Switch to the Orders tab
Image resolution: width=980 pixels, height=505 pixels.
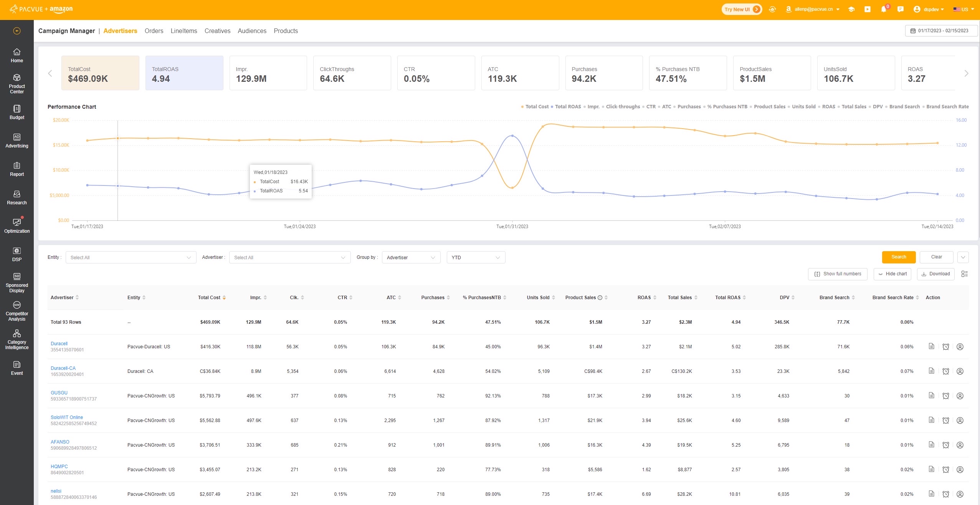(x=154, y=31)
